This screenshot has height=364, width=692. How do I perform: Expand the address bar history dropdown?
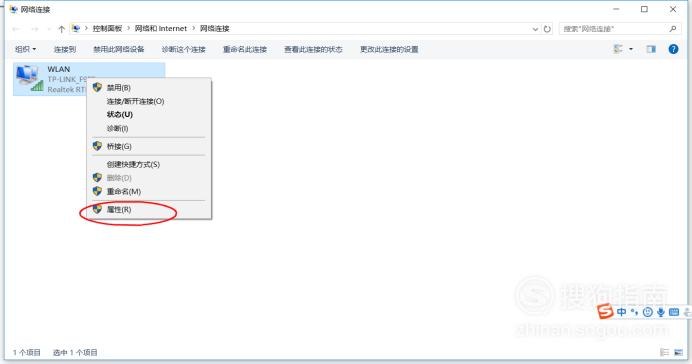coord(535,29)
